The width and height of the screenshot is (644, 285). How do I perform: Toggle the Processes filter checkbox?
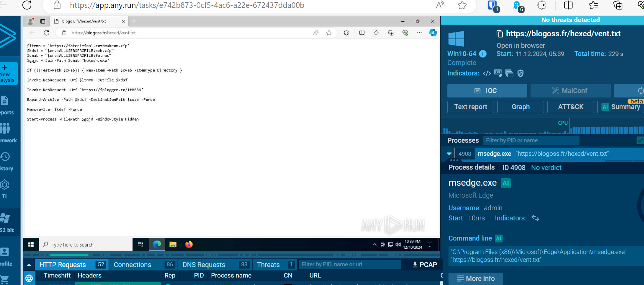click(640, 140)
